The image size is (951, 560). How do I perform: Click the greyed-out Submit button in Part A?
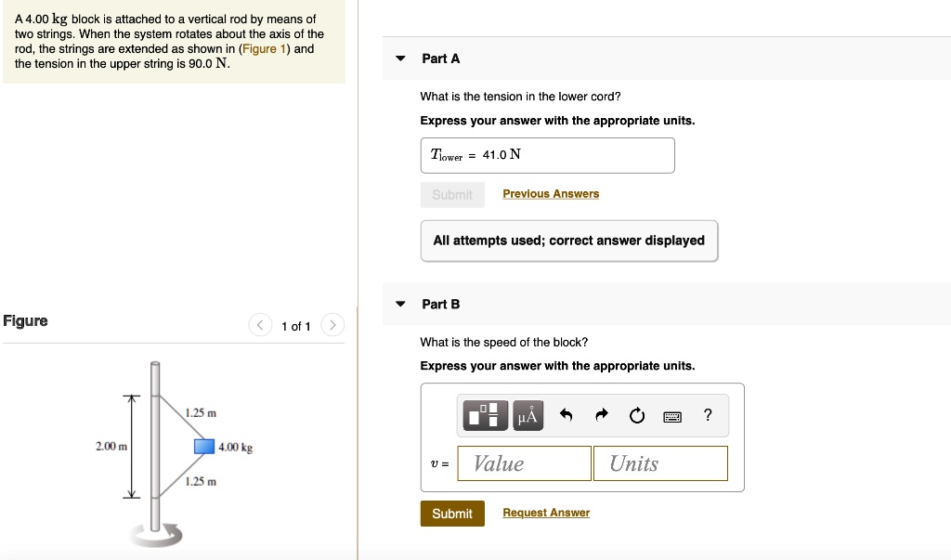(452, 194)
